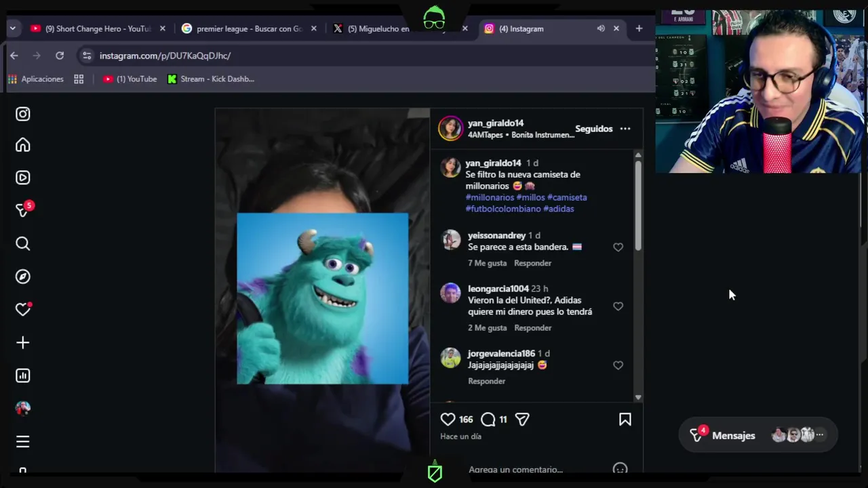The width and height of the screenshot is (868, 488).
Task: Open the emoji picker in the comment box
Action: tap(620, 468)
